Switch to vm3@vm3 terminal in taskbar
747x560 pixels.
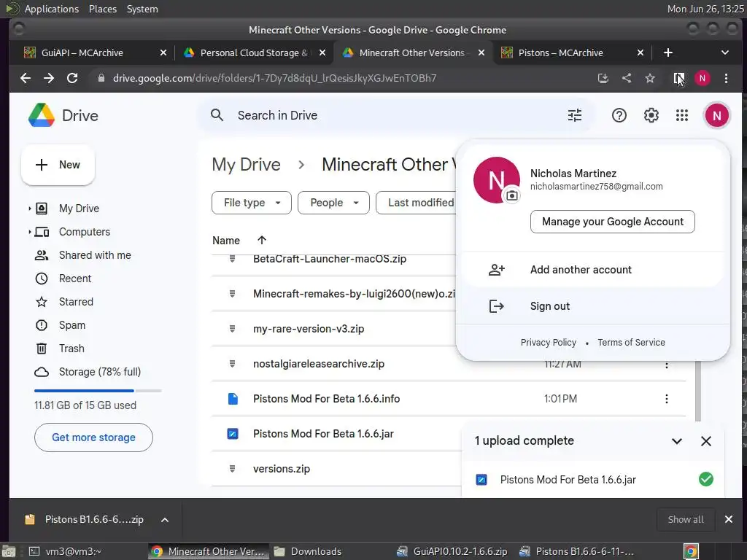click(65, 551)
